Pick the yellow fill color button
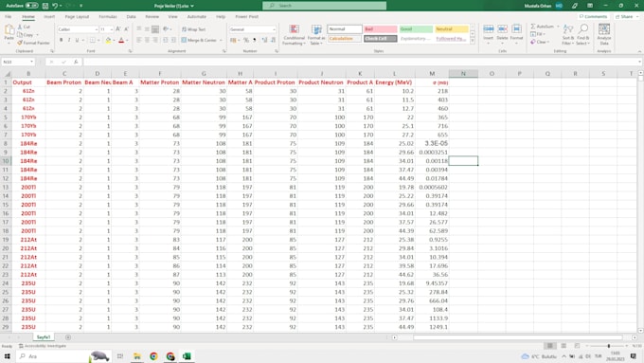644x363 pixels. pyautogui.click(x=108, y=41)
